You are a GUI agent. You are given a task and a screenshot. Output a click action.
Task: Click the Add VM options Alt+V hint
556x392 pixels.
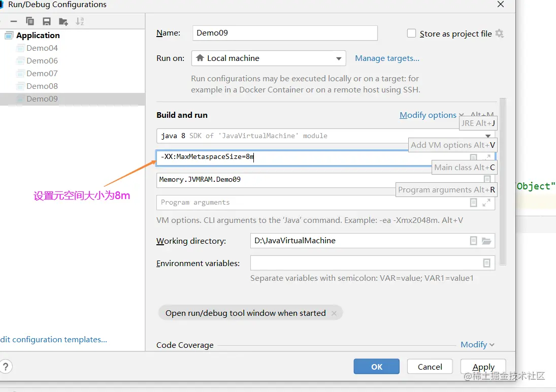click(452, 145)
